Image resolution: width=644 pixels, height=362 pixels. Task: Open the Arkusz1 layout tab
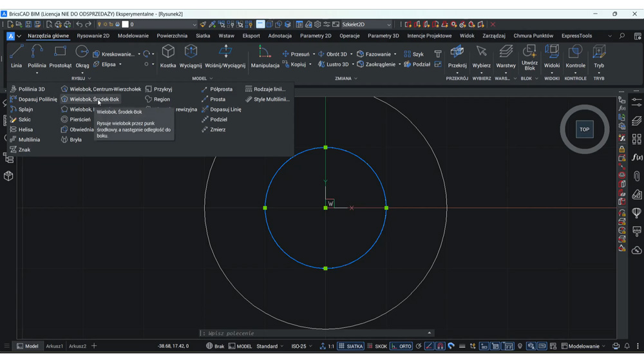tap(55, 346)
